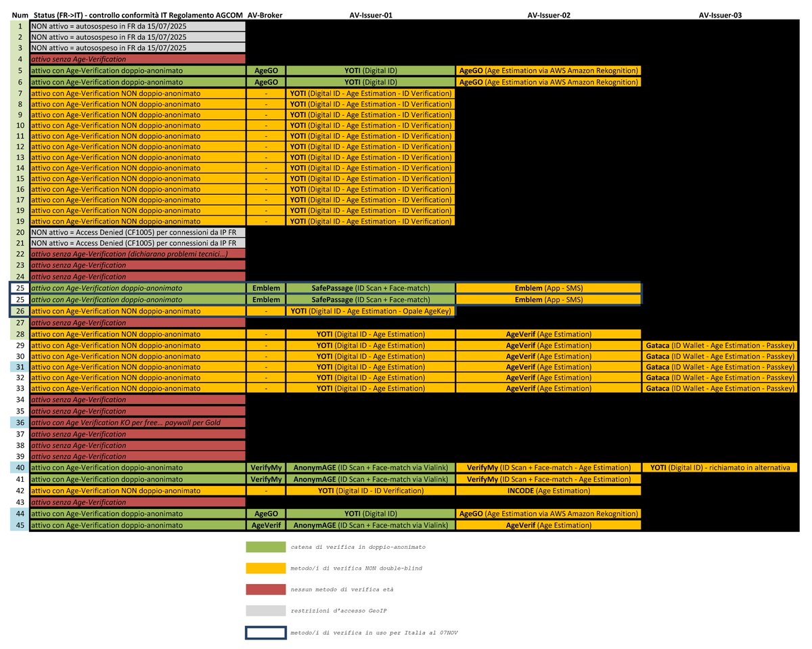Click row 7 'YOTI (Digital ID - Age Estimation - ID Verification)'

(x=371, y=93)
